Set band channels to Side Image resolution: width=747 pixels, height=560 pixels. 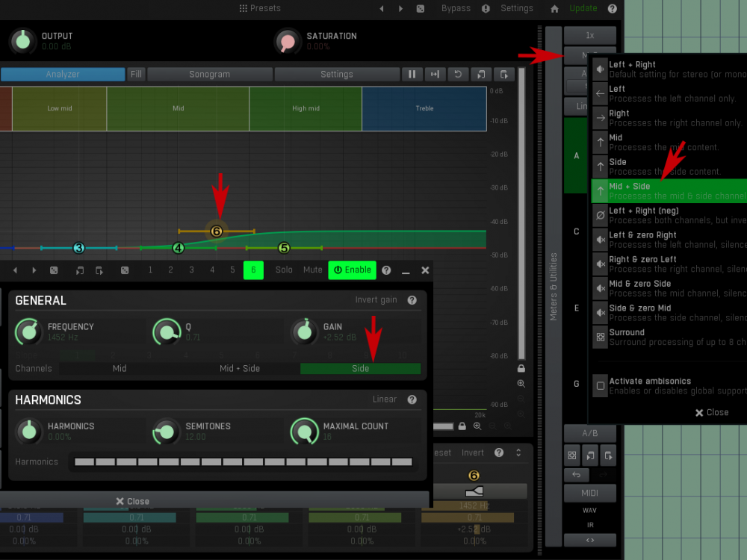(361, 369)
